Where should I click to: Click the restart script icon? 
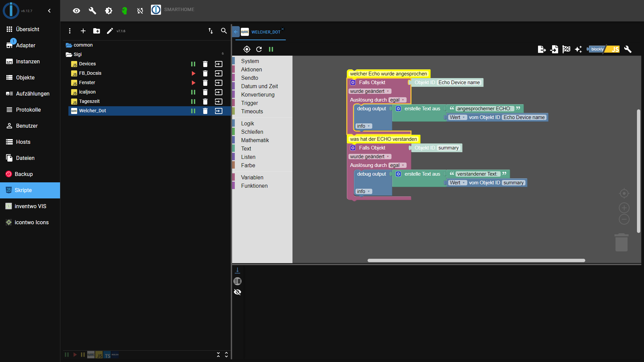(x=259, y=49)
